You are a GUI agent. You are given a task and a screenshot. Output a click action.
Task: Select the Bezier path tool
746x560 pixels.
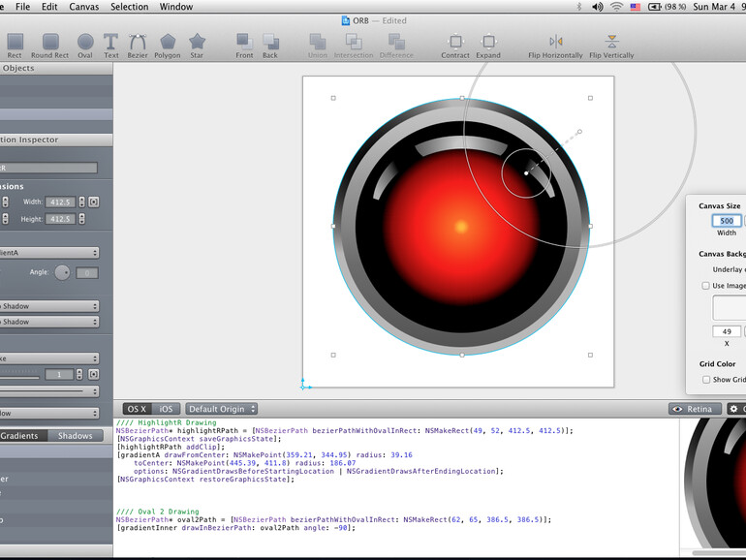[x=138, y=46]
